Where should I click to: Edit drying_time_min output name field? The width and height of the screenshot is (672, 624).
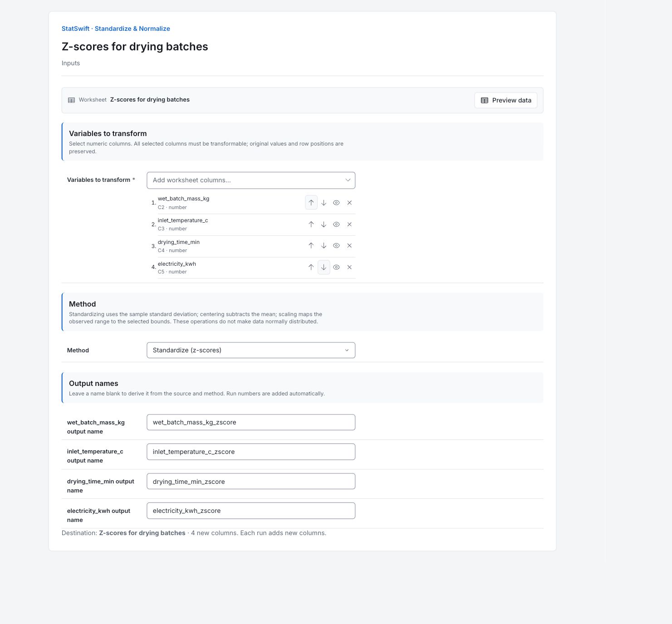tap(251, 481)
